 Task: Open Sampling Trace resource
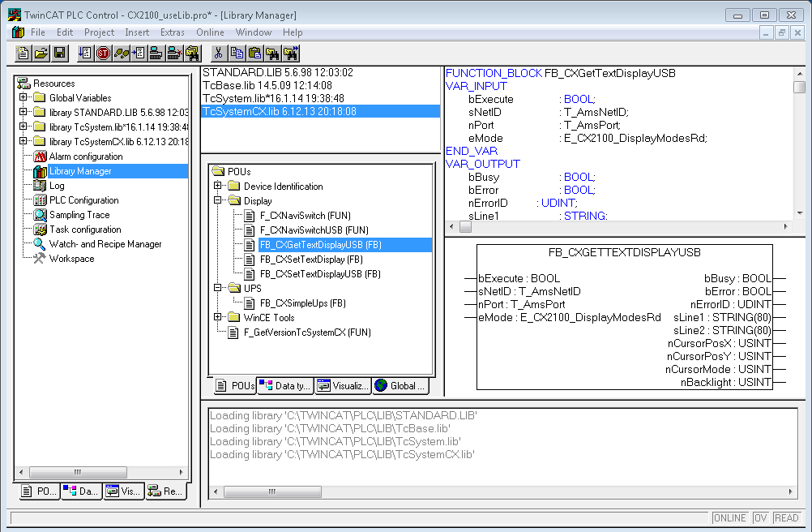coord(79,214)
